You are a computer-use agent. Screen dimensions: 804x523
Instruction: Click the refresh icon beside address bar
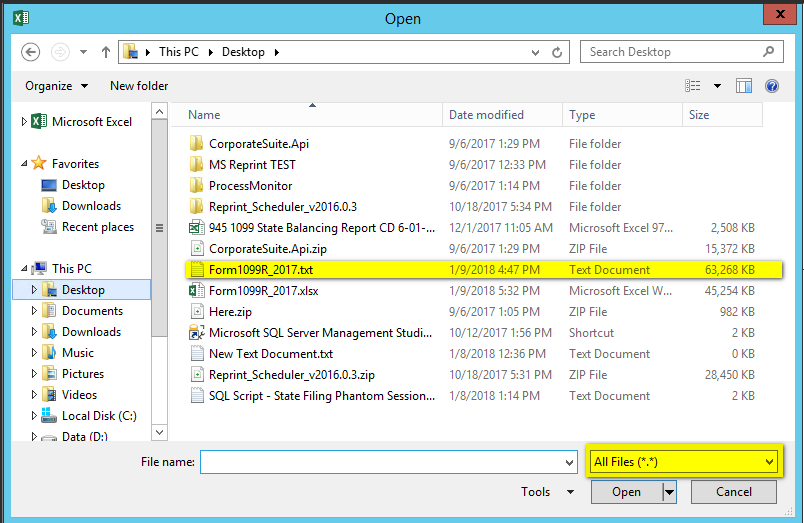(x=560, y=52)
